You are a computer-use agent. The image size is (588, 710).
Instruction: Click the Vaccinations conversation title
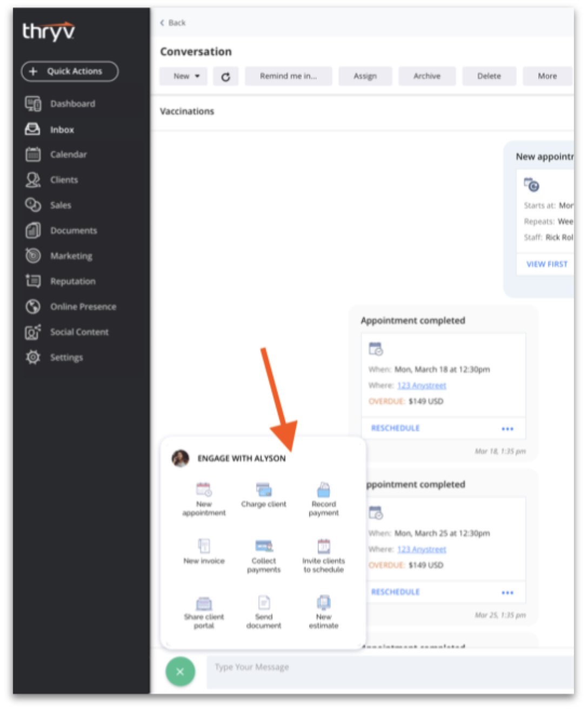187,111
